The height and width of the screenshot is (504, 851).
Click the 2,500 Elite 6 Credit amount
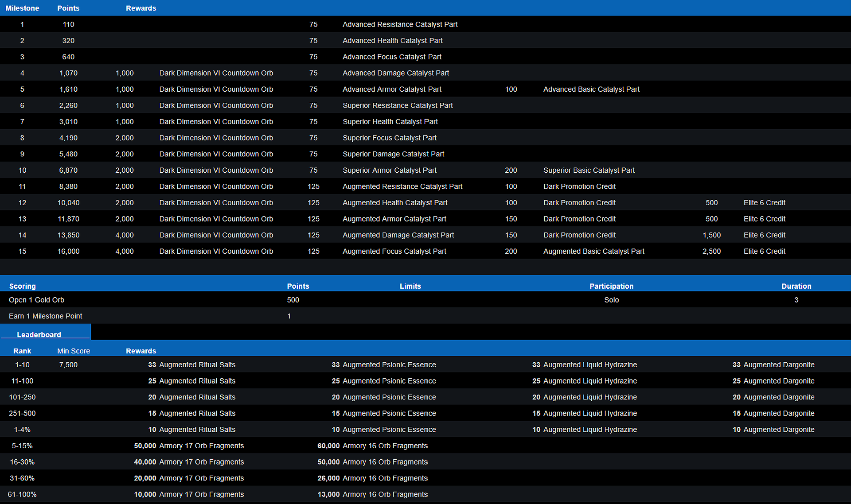[x=711, y=251]
